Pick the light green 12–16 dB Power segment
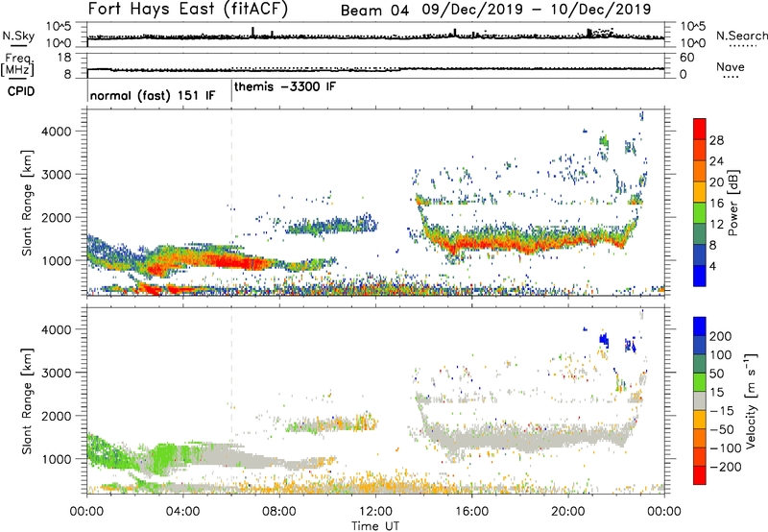Screen dimensions: 768x532 (700, 212)
